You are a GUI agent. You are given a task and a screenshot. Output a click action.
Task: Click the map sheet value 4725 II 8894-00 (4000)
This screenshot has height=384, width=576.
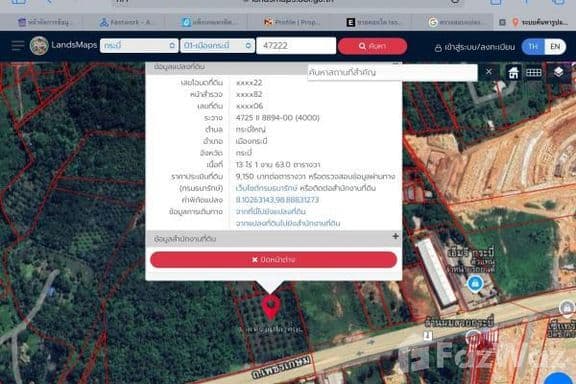pyautogui.click(x=278, y=118)
